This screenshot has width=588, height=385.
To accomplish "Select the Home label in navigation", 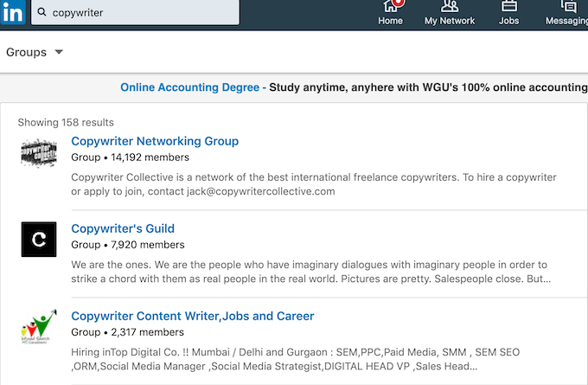I will pyautogui.click(x=390, y=21).
